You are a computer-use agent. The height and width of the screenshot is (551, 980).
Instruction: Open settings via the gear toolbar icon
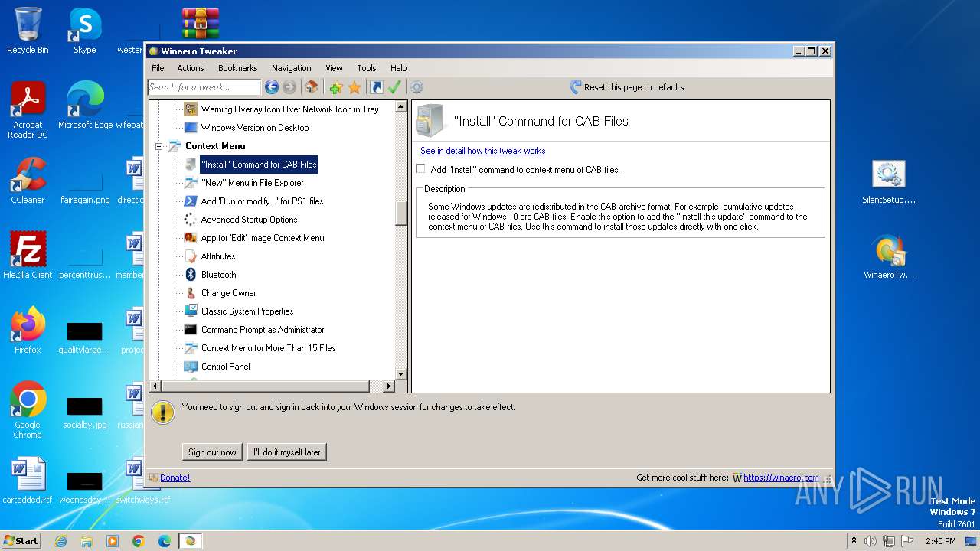[416, 87]
